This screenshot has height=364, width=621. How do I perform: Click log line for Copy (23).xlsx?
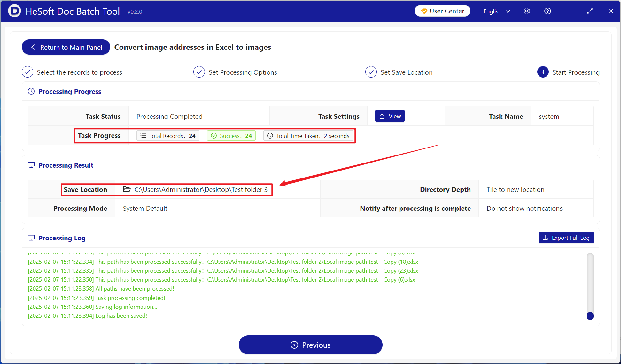pos(223,271)
